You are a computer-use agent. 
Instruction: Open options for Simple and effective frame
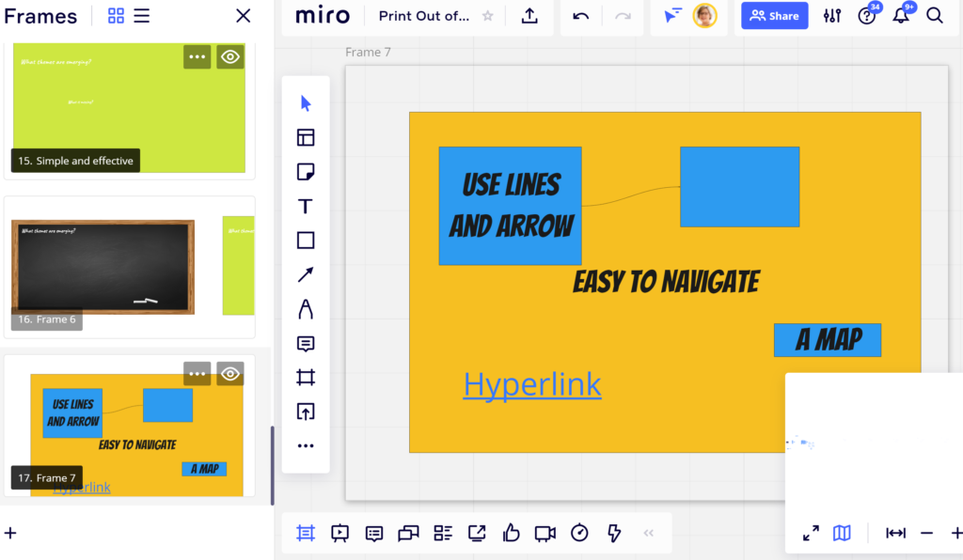(x=197, y=57)
